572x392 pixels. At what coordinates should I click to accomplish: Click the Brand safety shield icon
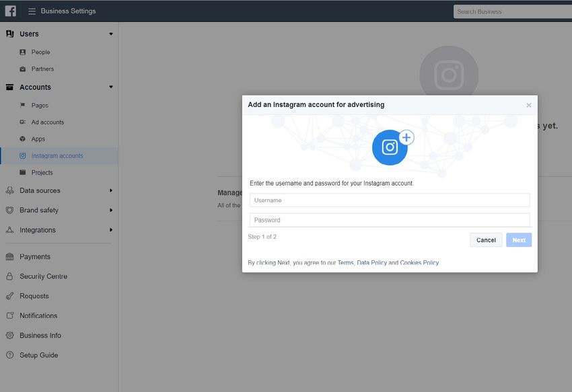[10, 210]
